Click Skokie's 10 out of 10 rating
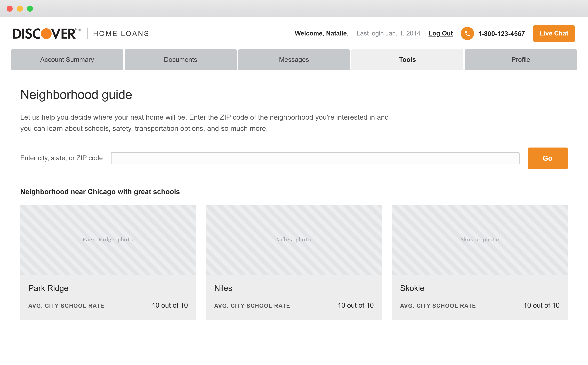588x365 pixels. (541, 305)
